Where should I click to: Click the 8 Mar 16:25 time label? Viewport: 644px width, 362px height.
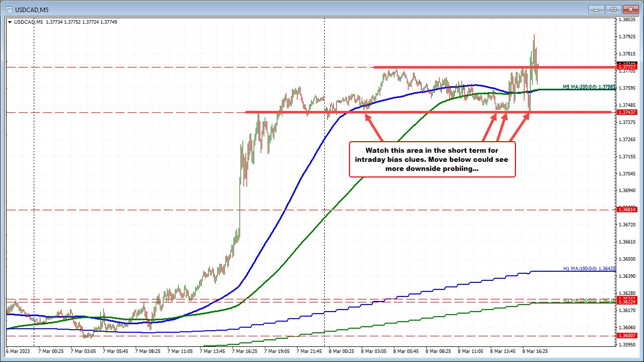(x=536, y=350)
